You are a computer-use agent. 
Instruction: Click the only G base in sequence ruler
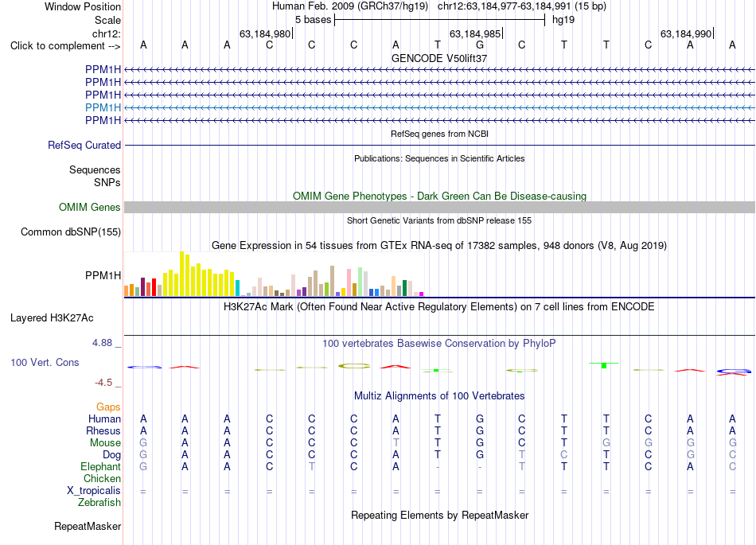(x=480, y=45)
